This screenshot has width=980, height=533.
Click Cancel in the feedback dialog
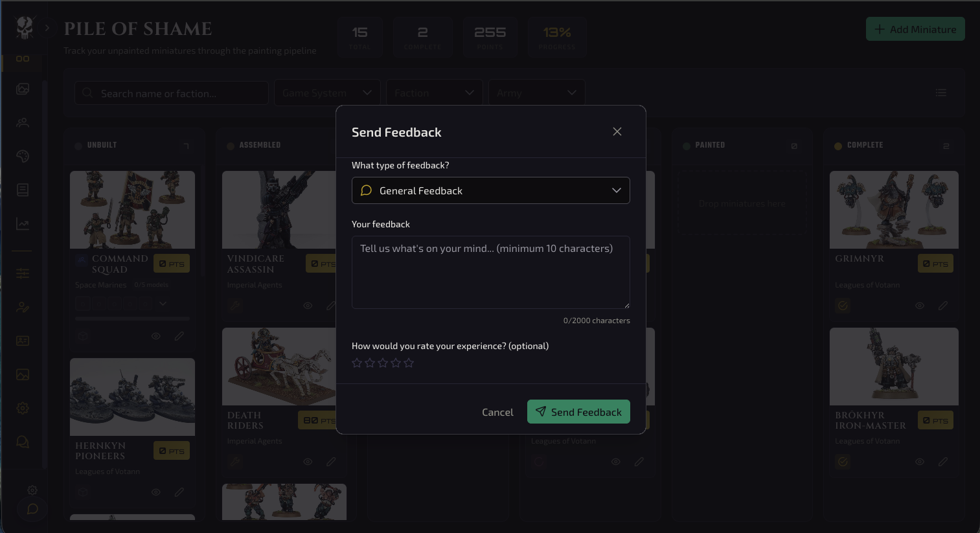pos(497,411)
